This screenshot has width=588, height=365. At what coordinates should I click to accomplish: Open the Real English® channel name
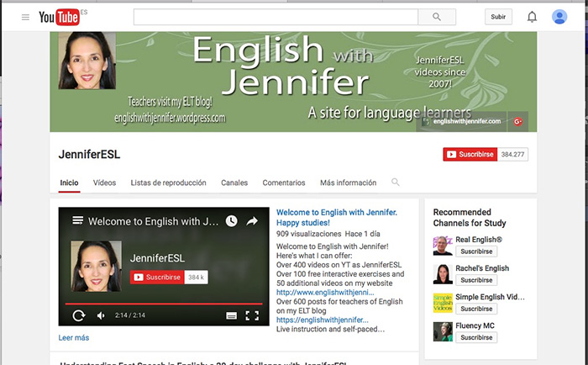click(479, 240)
